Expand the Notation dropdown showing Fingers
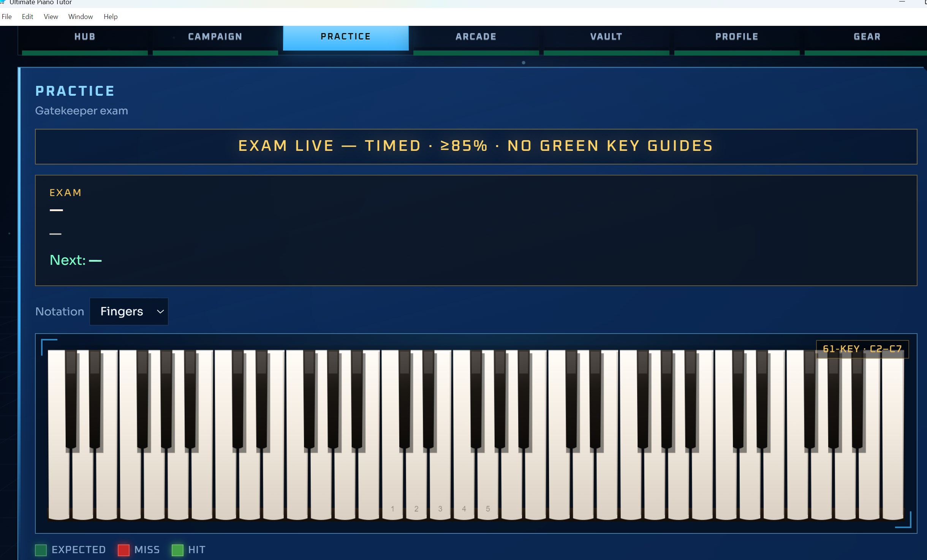927x560 pixels. [x=129, y=312]
